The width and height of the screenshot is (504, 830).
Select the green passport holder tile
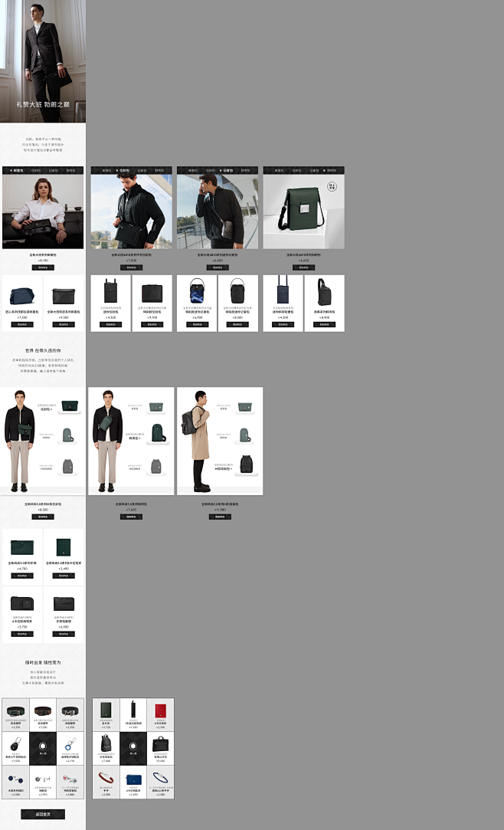pos(106,715)
